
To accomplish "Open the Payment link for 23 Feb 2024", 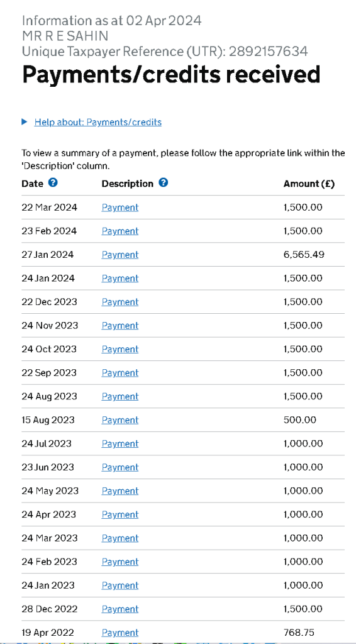I will pos(120,231).
